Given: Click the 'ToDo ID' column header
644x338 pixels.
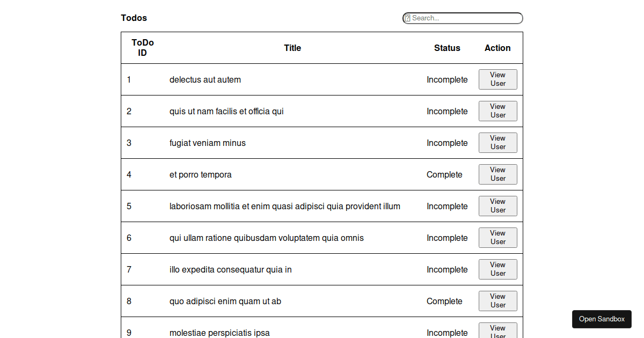Looking at the screenshot, I should [x=142, y=48].
